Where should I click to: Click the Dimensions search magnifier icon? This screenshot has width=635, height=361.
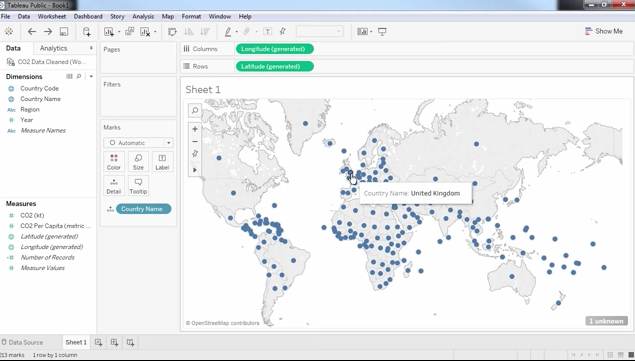tap(79, 76)
